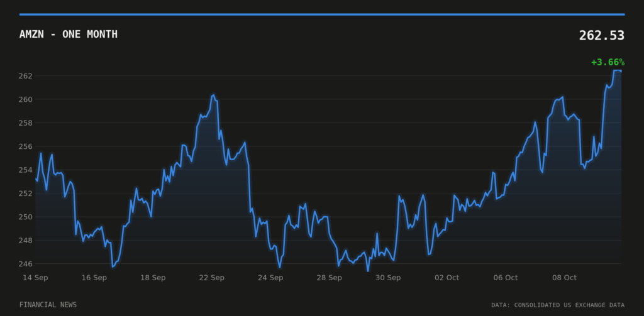Click the 16 Sep date label
This screenshot has height=316, width=644.
click(94, 278)
